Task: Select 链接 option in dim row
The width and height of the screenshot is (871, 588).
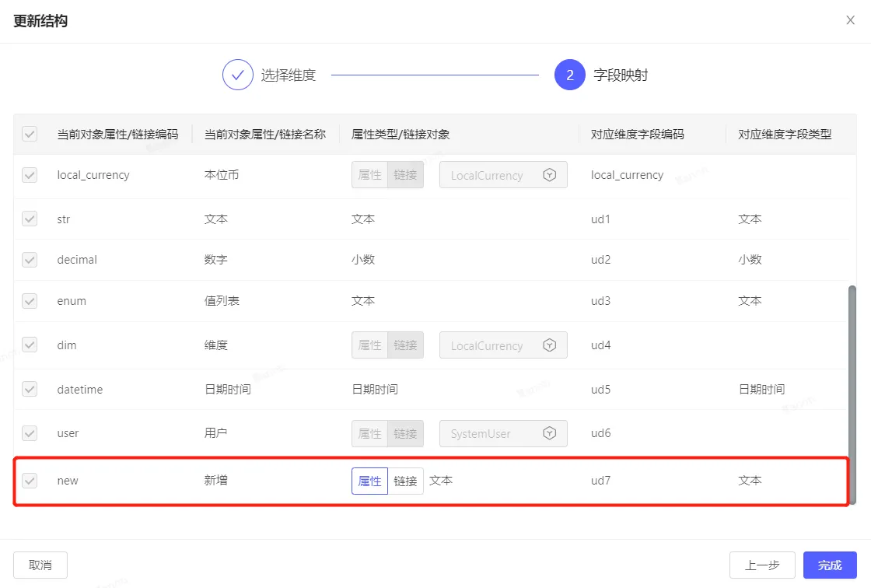Action: (x=405, y=345)
